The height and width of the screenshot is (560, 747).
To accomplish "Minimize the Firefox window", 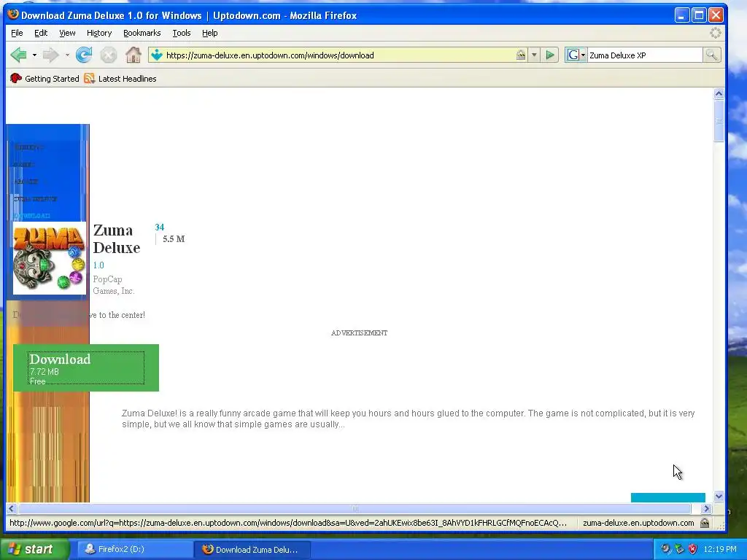I will coord(682,15).
